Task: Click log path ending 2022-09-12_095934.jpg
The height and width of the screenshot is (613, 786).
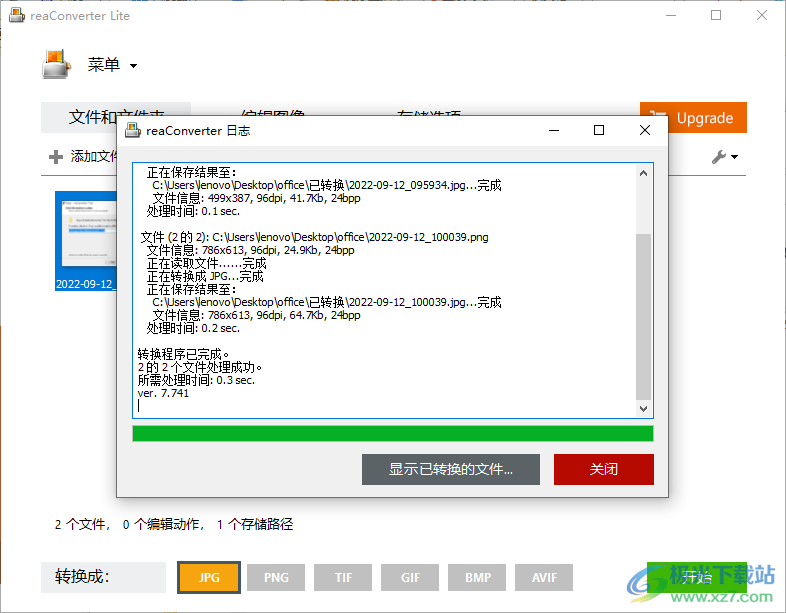Action: pos(327,185)
